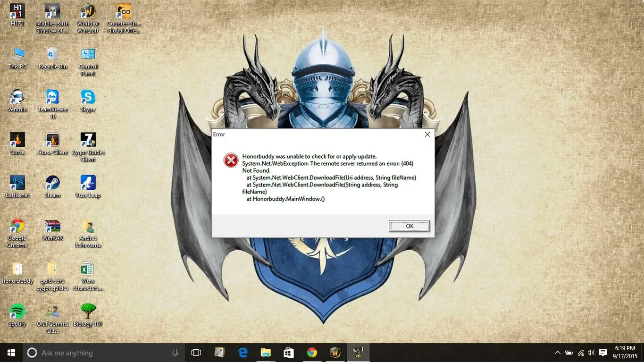Open the Action Center notifications
This screenshot has height=362, width=644.
coord(603,353)
